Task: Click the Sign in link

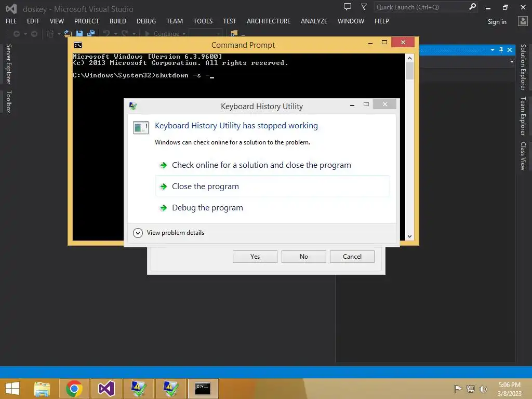Action: pyautogui.click(x=497, y=22)
